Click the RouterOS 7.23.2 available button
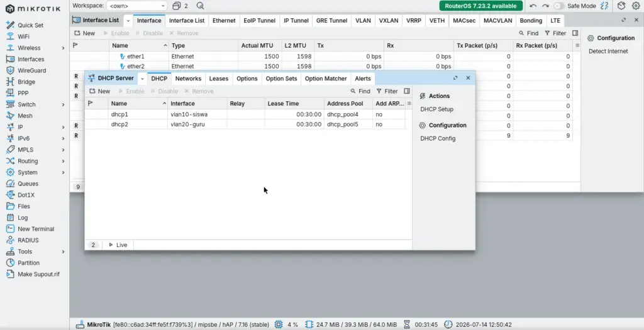 click(480, 6)
